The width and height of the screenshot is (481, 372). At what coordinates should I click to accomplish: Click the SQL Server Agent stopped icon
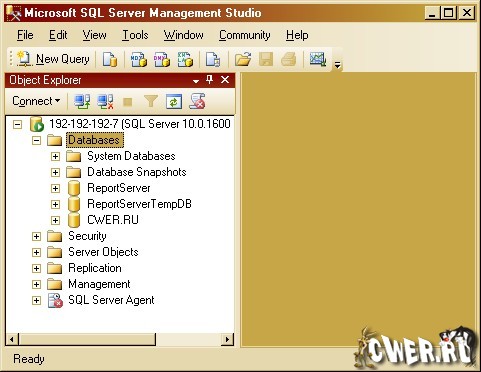(55, 300)
